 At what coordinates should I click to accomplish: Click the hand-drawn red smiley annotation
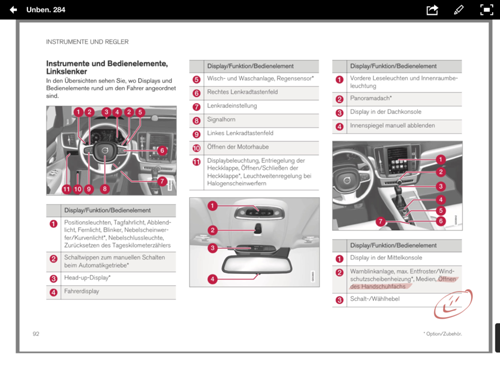453,303
